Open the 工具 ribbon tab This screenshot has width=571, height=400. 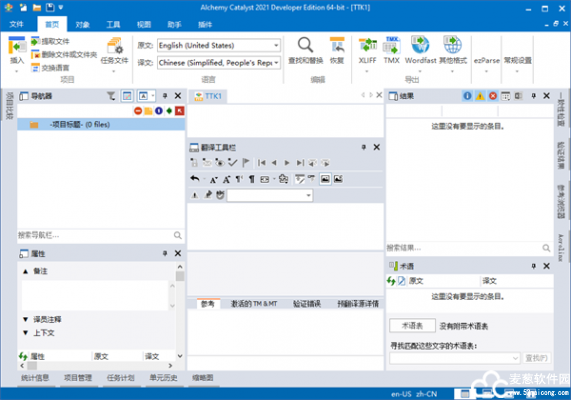(x=113, y=24)
